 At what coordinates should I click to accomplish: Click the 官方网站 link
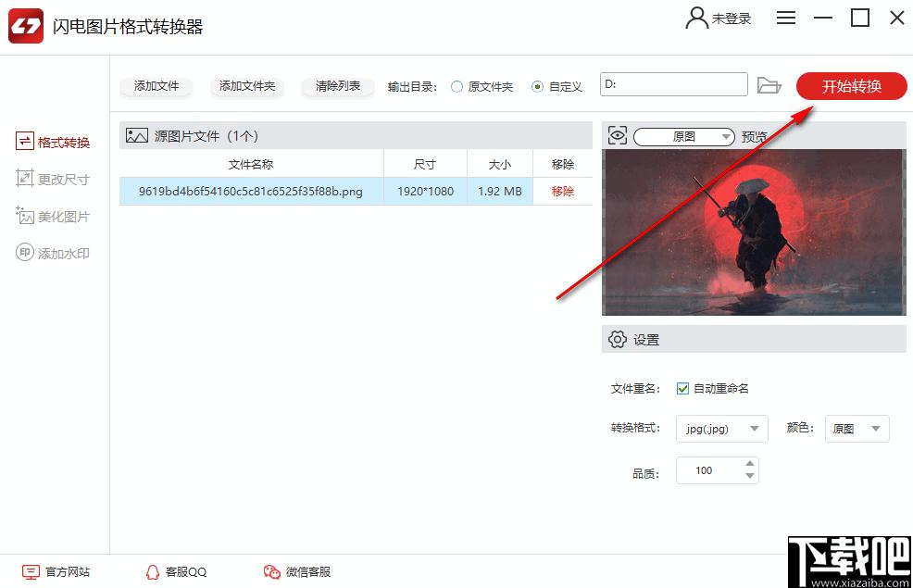[x=56, y=571]
